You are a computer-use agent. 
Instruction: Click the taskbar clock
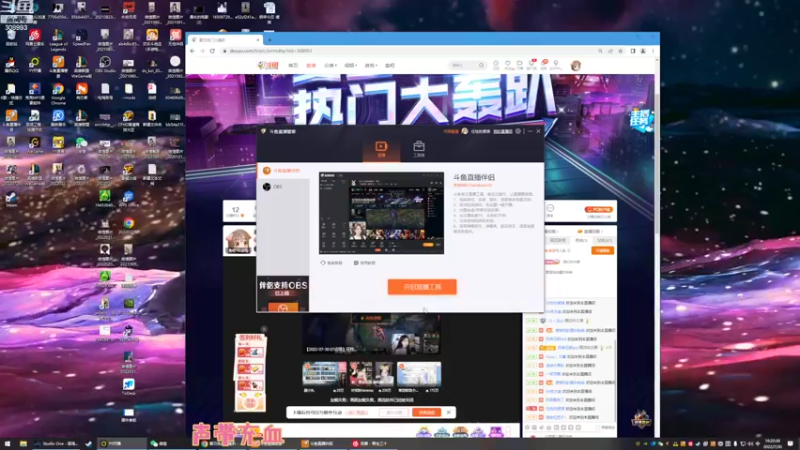pyautogui.click(x=772, y=444)
